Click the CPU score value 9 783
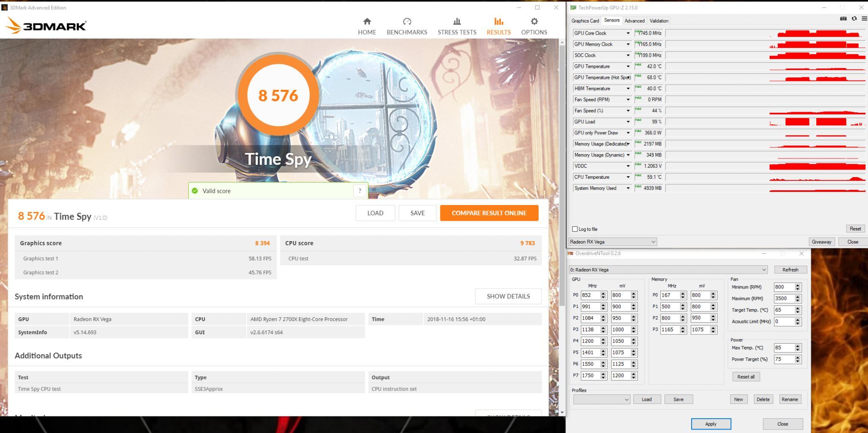 point(528,243)
